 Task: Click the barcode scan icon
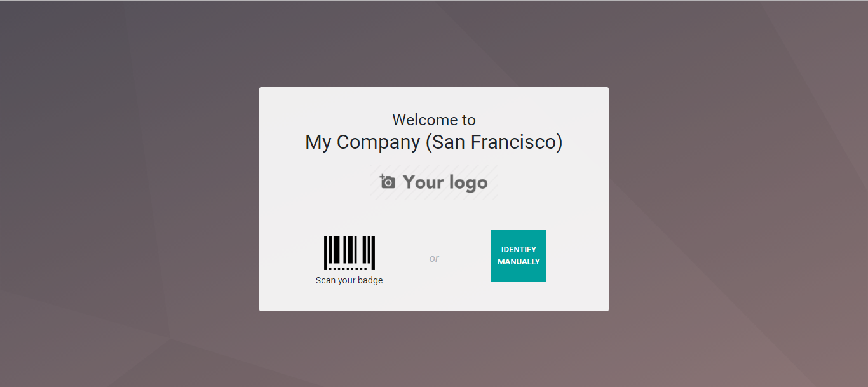pos(349,253)
